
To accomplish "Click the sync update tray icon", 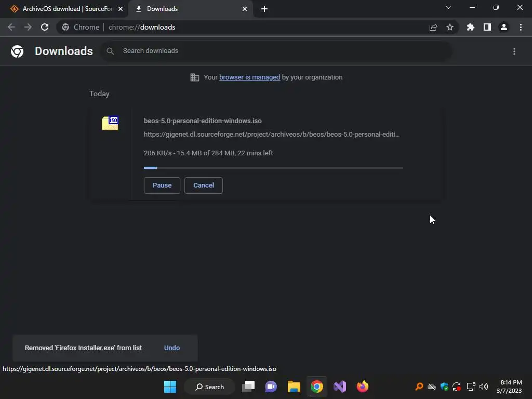I will pyautogui.click(x=457, y=387).
